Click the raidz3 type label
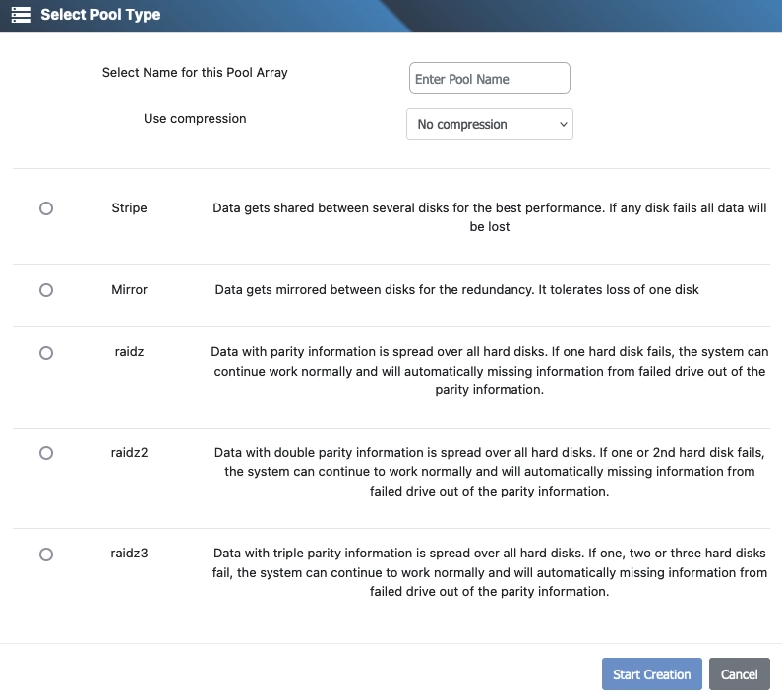 pos(129,554)
